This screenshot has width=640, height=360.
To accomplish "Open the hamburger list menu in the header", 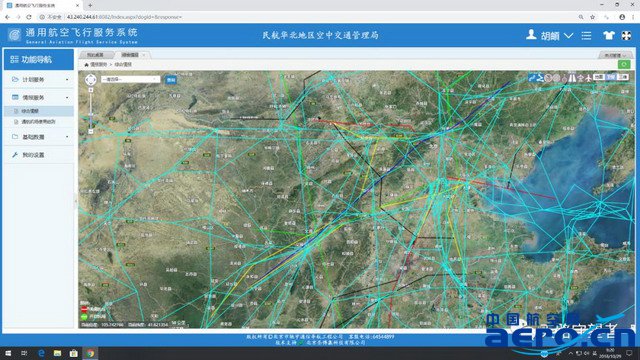I will (587, 36).
